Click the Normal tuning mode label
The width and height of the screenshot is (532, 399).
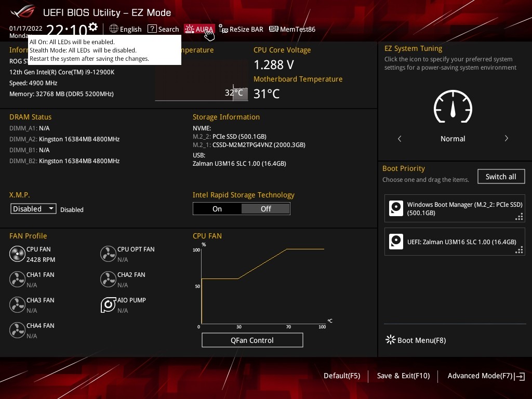[x=453, y=138]
